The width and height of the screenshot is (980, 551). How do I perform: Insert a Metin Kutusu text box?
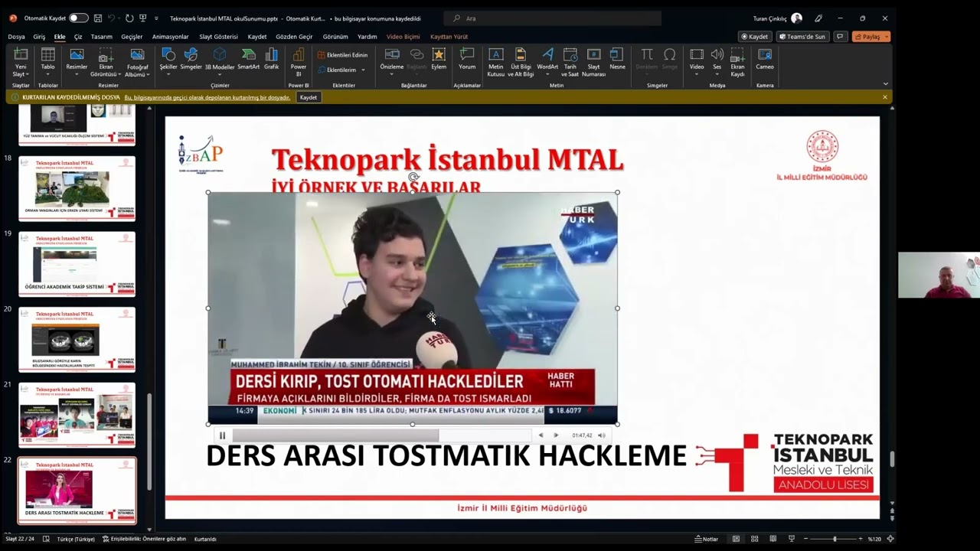tap(496, 62)
